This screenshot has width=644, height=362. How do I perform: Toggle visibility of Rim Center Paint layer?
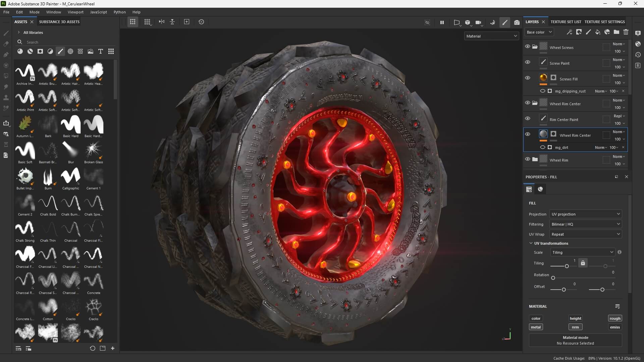[528, 119]
